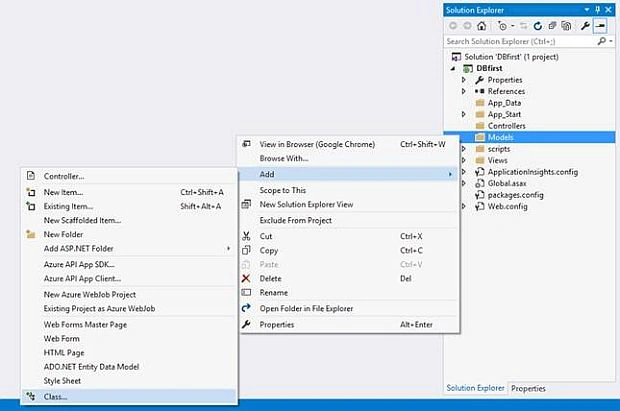620x411 pixels.
Task: Expand the App_Start folder
Action: tap(464, 114)
